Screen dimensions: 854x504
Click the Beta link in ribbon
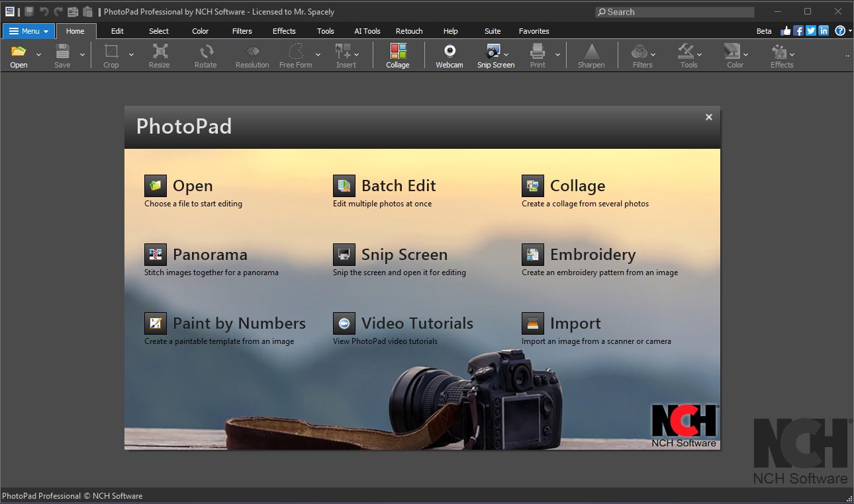(764, 31)
